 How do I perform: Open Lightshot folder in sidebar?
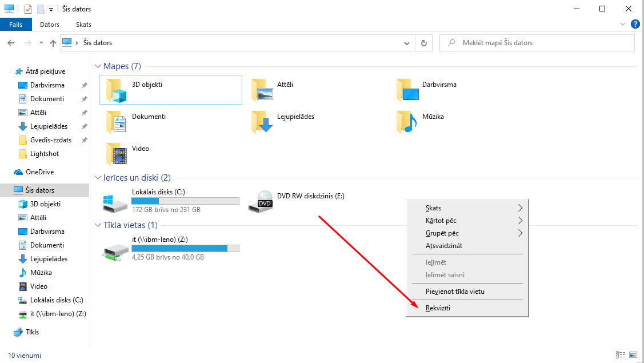(45, 154)
